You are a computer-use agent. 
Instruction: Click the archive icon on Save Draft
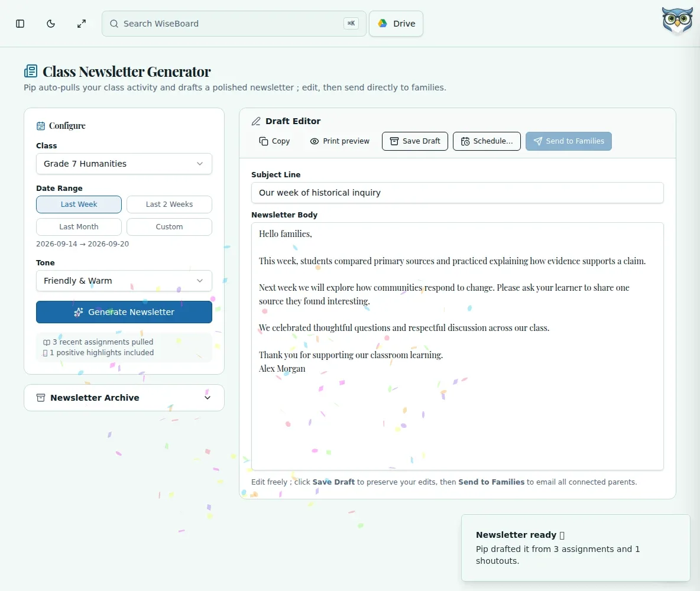(x=394, y=141)
